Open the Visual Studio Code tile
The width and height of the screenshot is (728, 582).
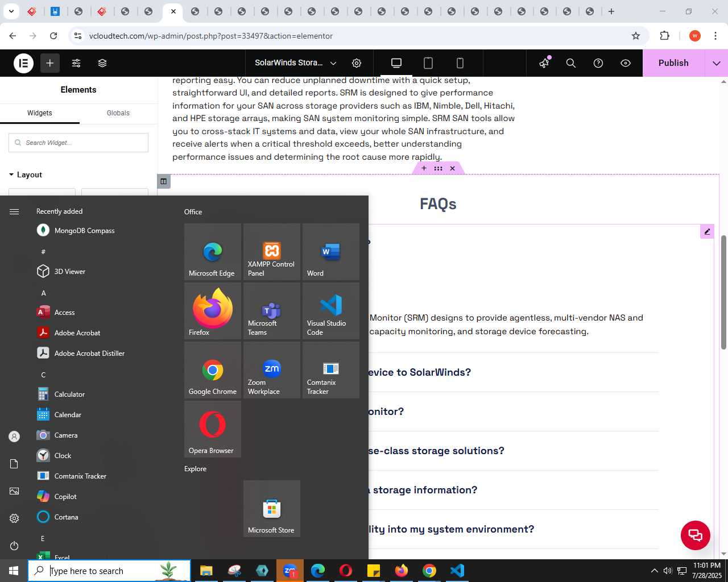[x=331, y=311]
